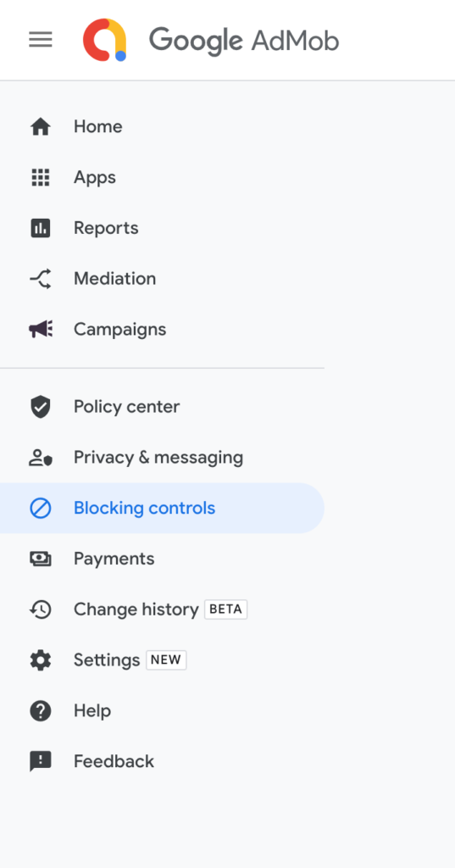Image resolution: width=455 pixels, height=868 pixels.
Task: Click the Help question mark icon
Action: (x=41, y=711)
